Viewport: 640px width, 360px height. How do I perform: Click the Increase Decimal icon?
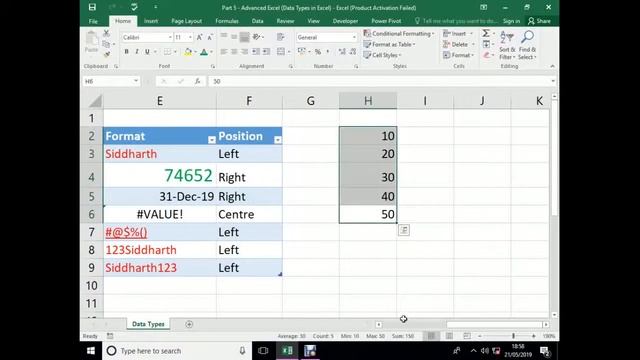[342, 52]
